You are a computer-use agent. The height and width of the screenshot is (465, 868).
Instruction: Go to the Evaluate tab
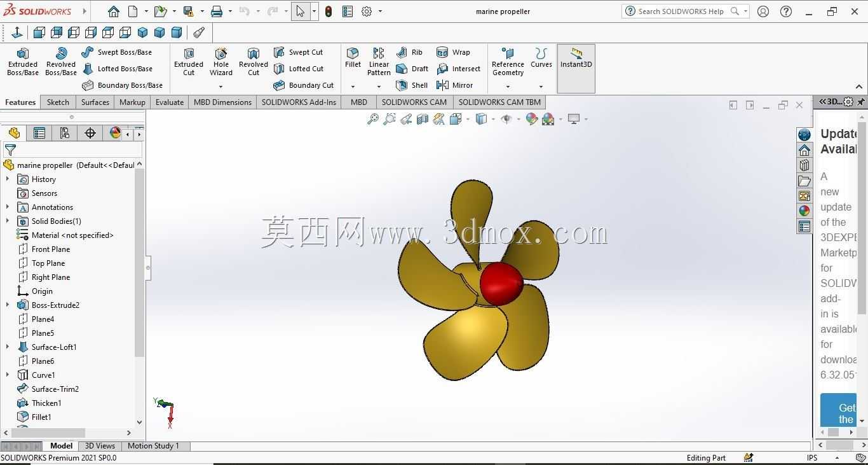(170, 102)
